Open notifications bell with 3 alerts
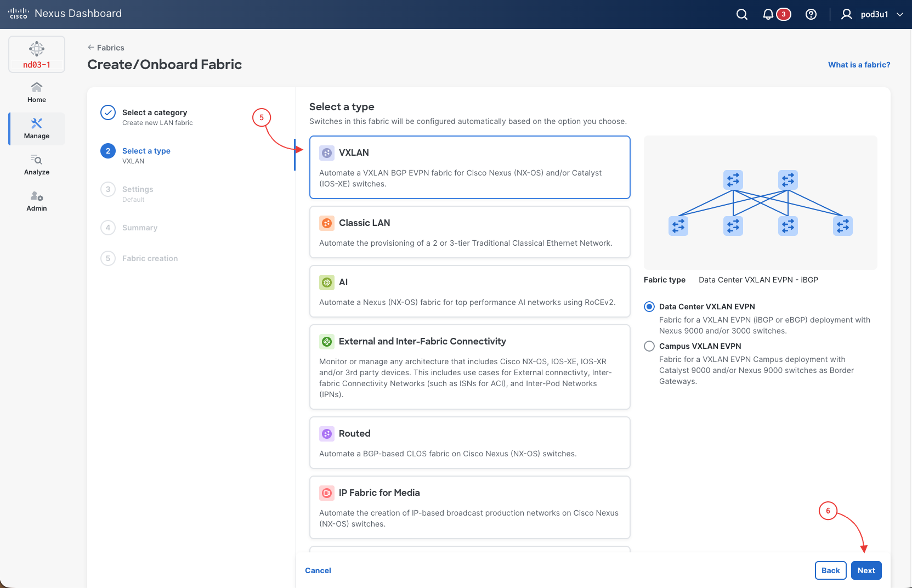Image resolution: width=912 pixels, height=588 pixels. 776,14
